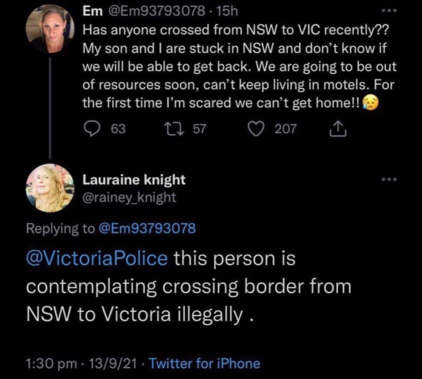Click the @VictoriaPolice mention
Image resolution: width=422 pixels, height=379 pixels.
(x=97, y=258)
